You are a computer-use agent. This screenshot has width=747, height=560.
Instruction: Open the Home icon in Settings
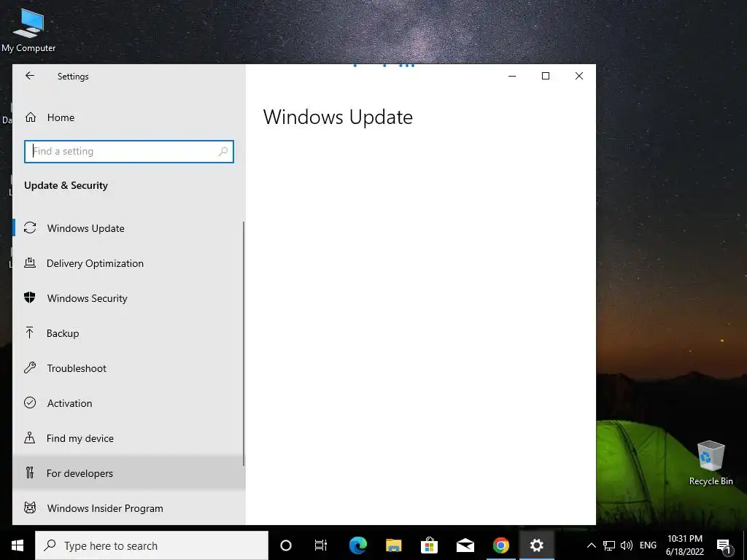[x=31, y=117]
